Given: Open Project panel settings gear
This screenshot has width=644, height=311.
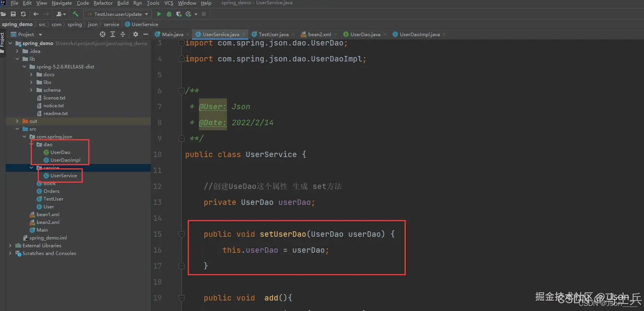Looking at the screenshot, I should (x=136, y=34).
